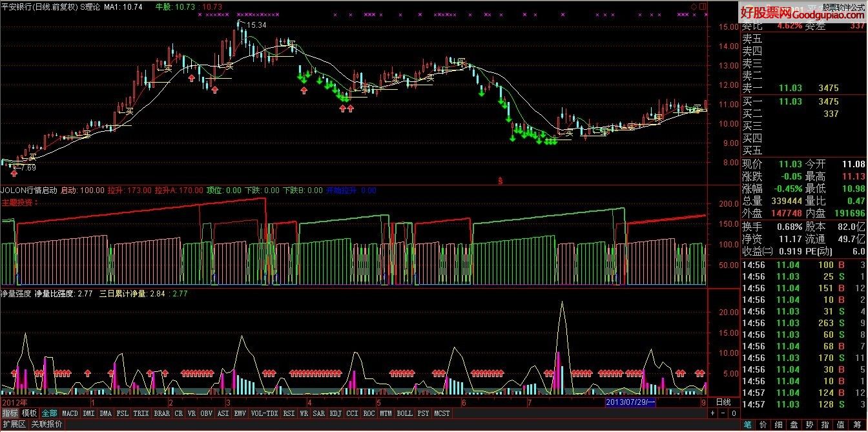Image resolution: width=868 pixels, height=432 pixels.
Task: Click the 外盘 147748 value
Action: tap(786, 213)
